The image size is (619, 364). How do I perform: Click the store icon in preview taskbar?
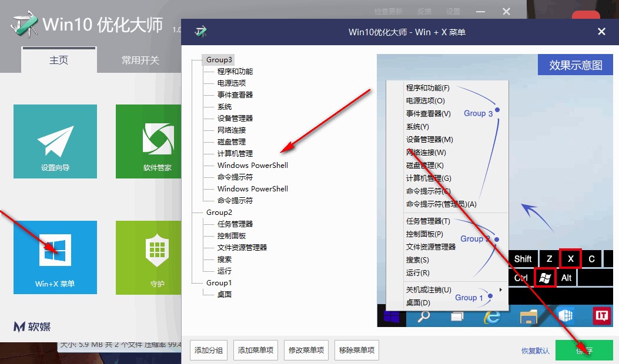coord(566,315)
